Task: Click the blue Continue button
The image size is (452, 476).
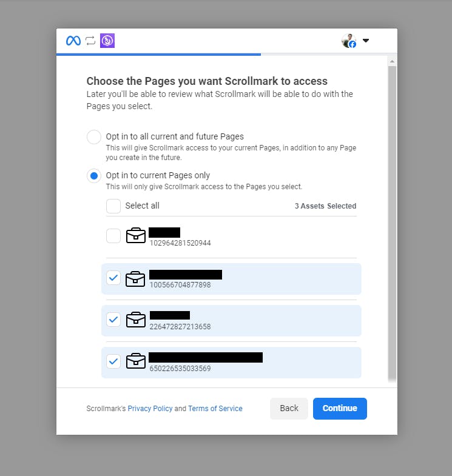Action: click(x=340, y=409)
